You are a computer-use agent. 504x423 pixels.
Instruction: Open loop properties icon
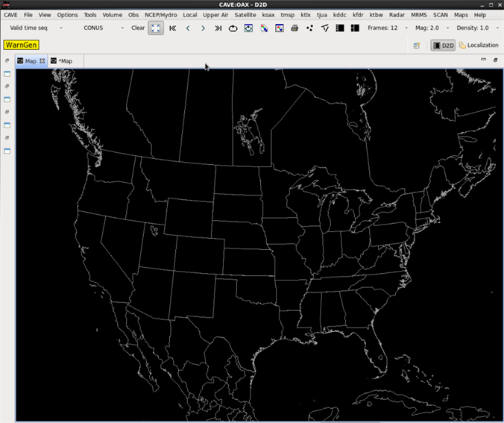tap(248, 28)
